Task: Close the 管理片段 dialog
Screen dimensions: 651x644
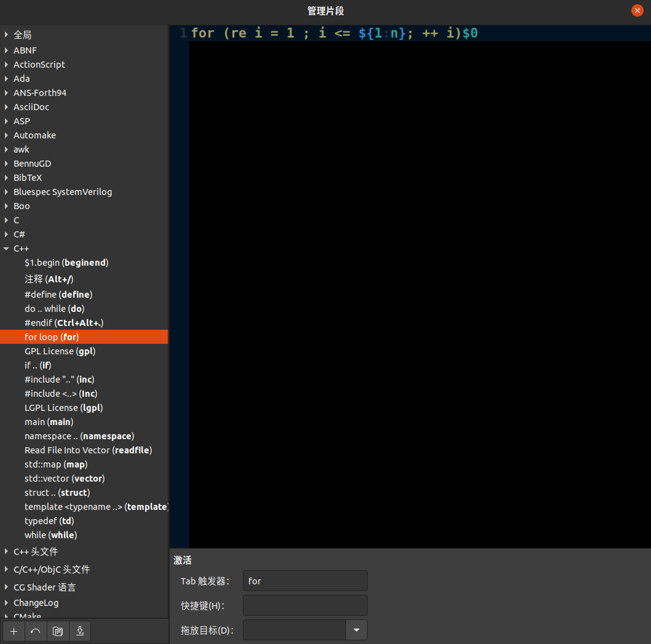Action: click(637, 10)
